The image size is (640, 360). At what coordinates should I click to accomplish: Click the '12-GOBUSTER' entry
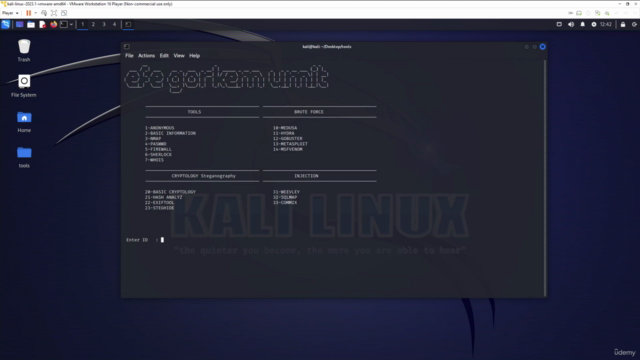(288, 138)
